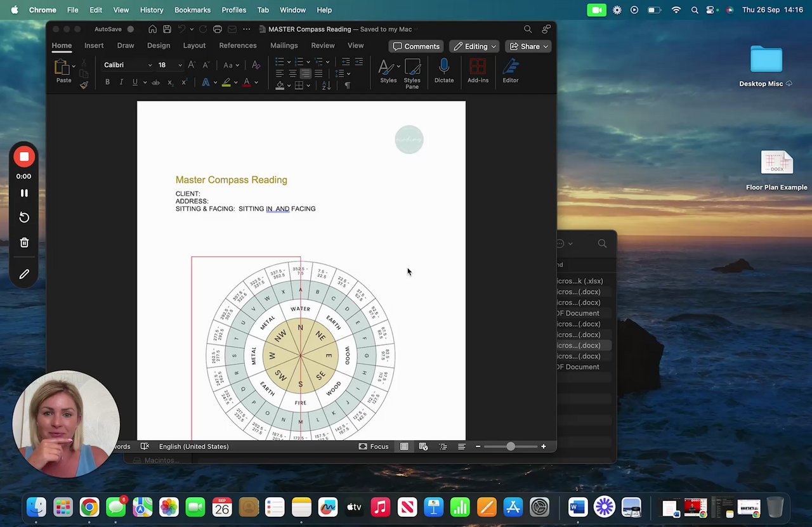The image size is (812, 527).
Task: Click the Focus button in status bar
Action: point(374,446)
